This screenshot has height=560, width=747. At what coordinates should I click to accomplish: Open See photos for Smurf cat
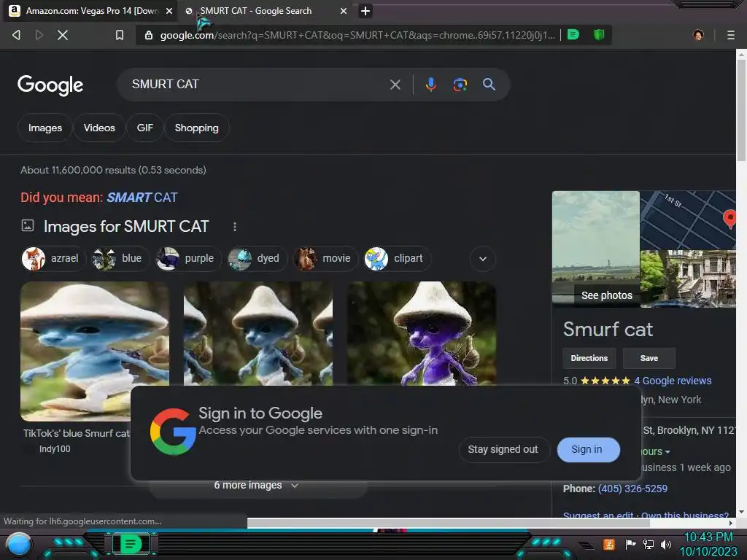(x=606, y=295)
